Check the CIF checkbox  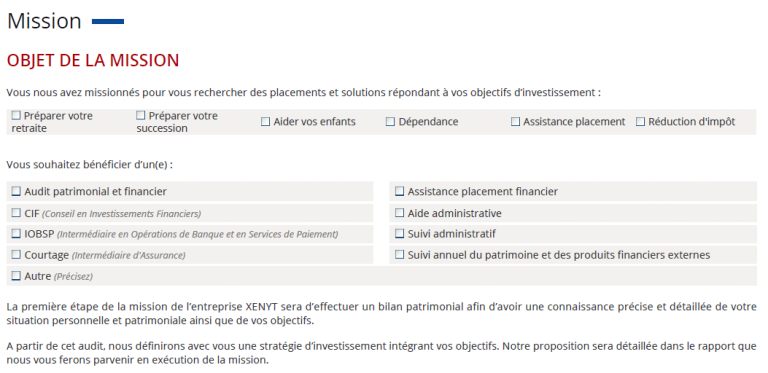click(x=16, y=213)
